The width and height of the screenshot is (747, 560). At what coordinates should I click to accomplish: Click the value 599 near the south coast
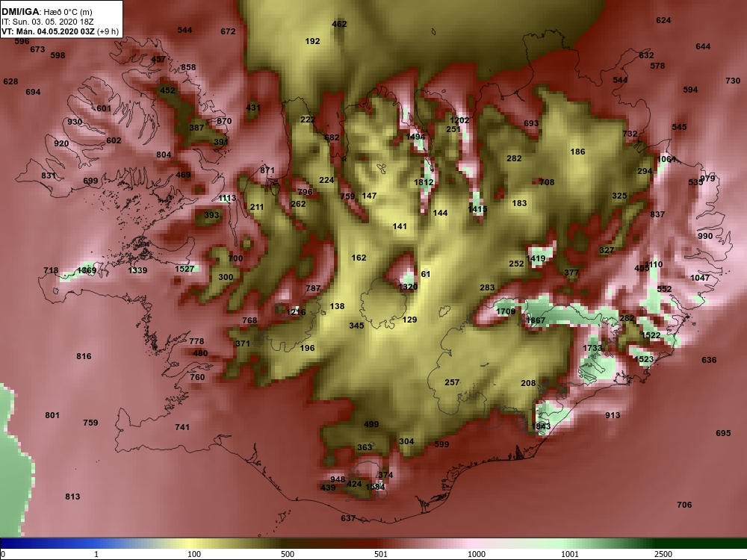pyautogui.click(x=441, y=444)
